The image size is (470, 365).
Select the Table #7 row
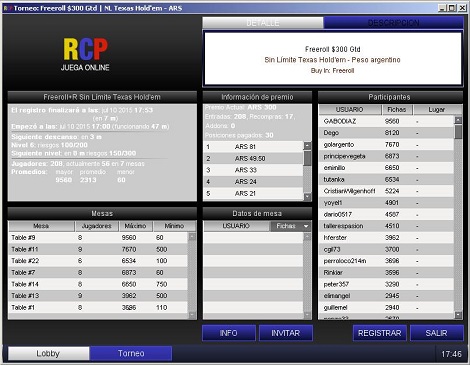point(98,273)
